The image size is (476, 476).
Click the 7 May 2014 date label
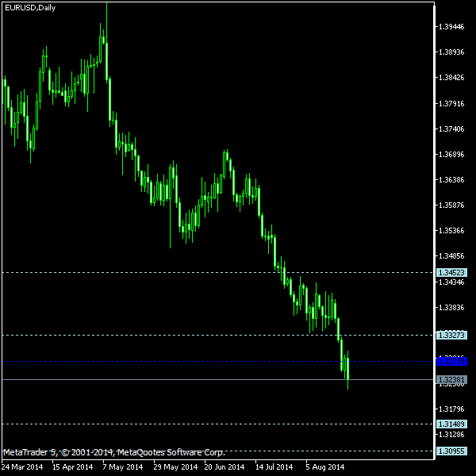tap(123, 467)
